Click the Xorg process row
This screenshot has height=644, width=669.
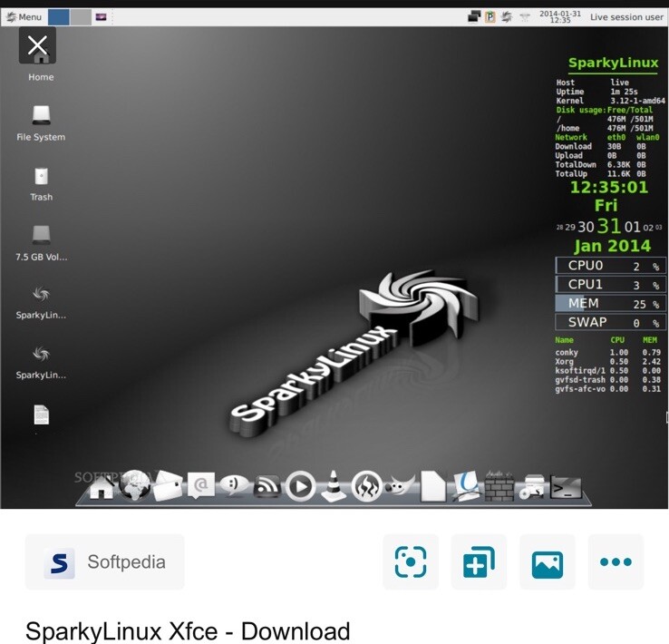[x=608, y=362]
